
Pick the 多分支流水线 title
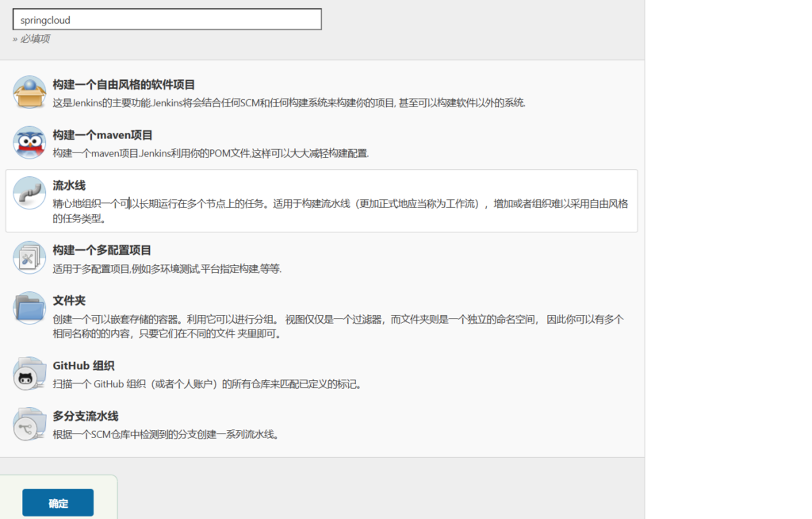[x=86, y=416]
